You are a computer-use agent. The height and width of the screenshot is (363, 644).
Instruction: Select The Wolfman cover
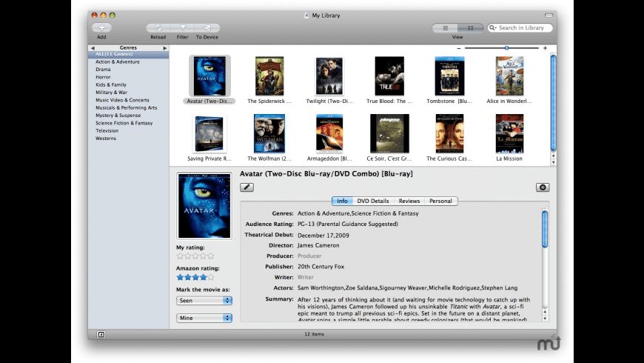point(269,133)
